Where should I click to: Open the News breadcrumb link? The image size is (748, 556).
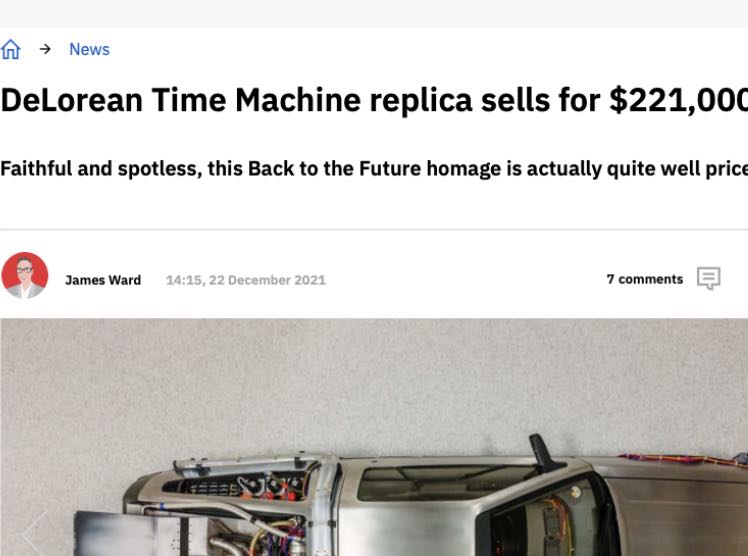click(x=89, y=49)
